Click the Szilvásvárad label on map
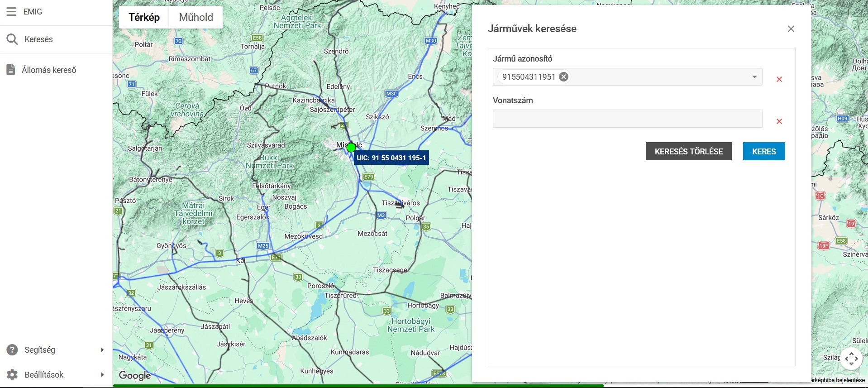Screen dimensions: 868x388 [266, 145]
